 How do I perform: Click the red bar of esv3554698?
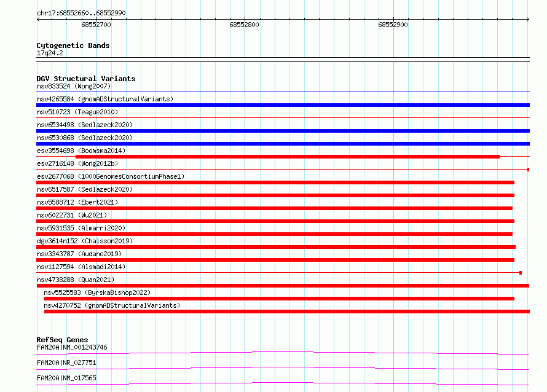click(288, 157)
